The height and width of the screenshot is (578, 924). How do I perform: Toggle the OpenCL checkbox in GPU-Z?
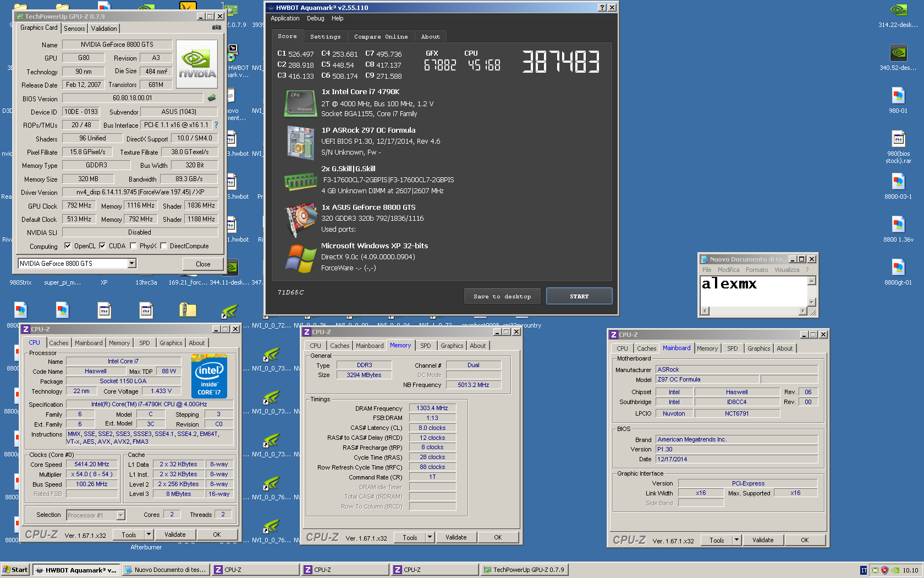click(68, 246)
